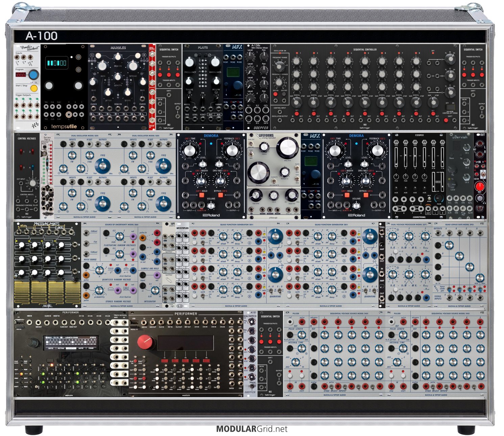The width and height of the screenshot is (504, 436).
Task: Click the USB port on the large Performer
Action: click(x=134, y=322)
